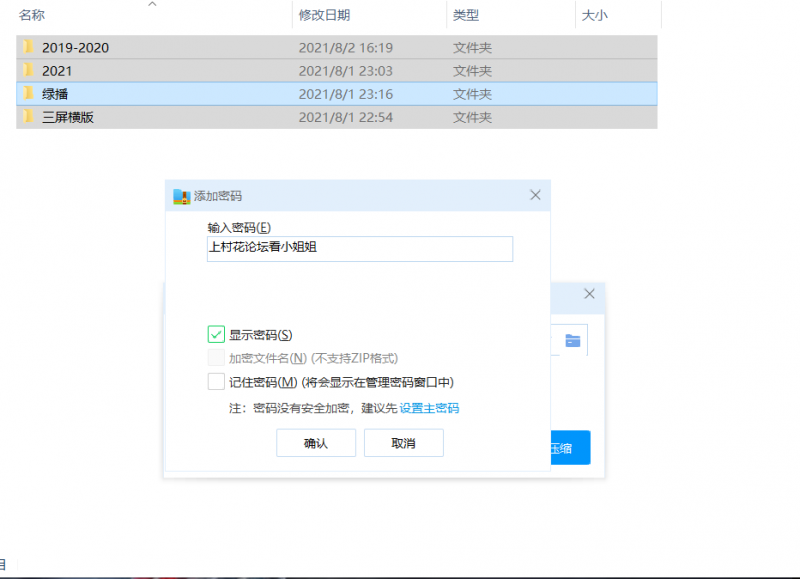
Task: Click the 2019-2020 folder icon
Action: (x=29, y=47)
